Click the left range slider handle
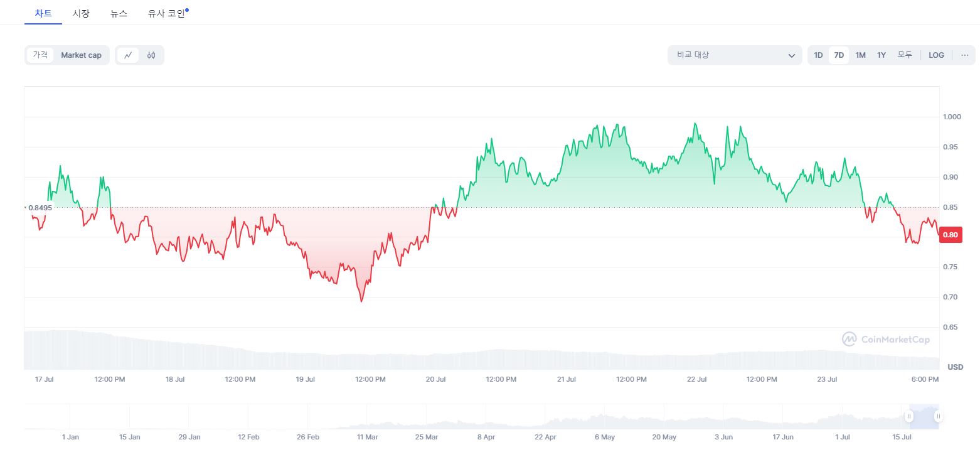 908,416
